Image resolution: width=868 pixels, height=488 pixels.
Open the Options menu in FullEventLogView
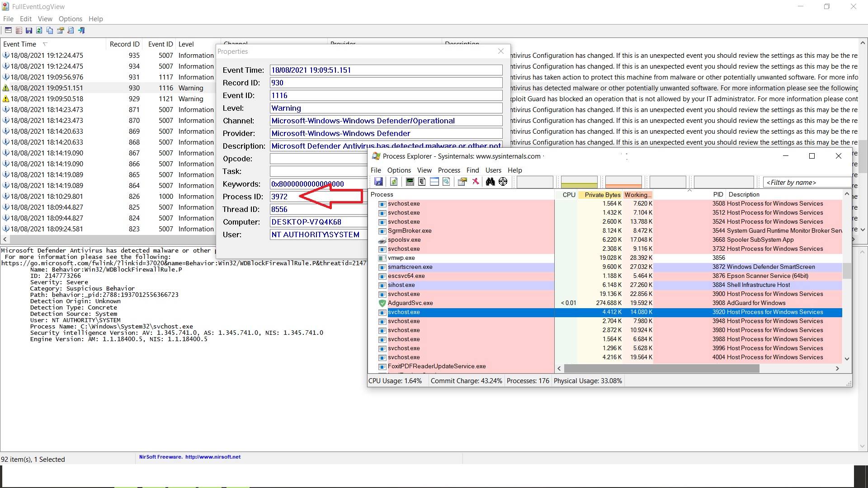70,19
